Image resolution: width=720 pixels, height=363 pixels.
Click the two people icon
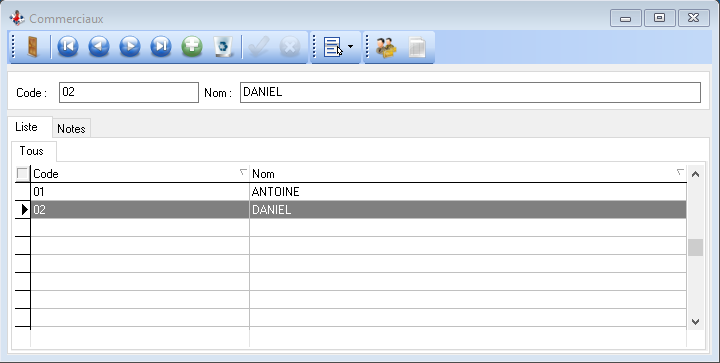(x=386, y=47)
